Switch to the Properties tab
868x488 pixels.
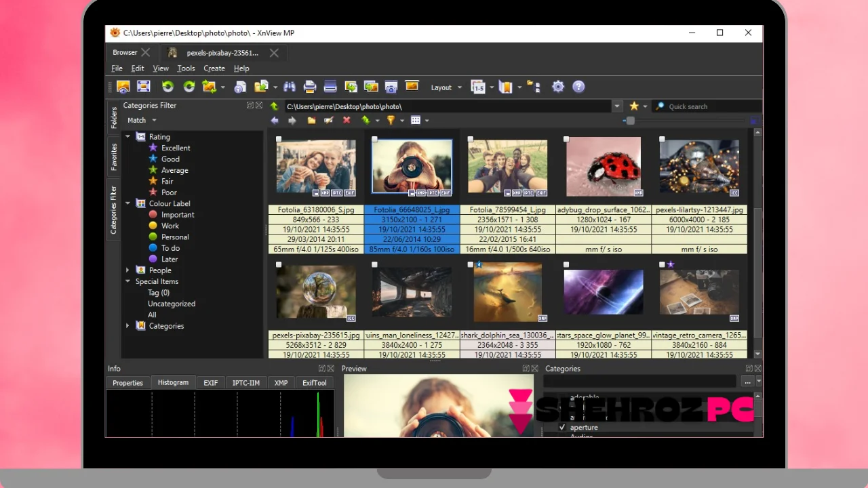127,383
